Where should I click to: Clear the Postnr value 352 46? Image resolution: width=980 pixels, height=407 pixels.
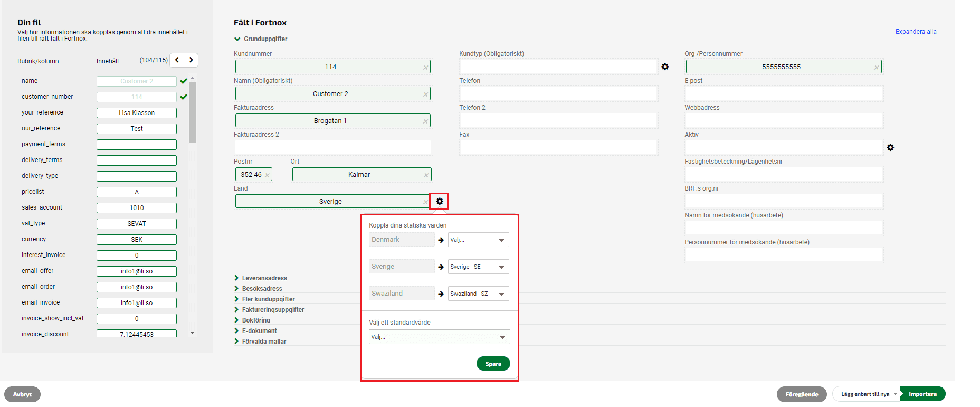click(x=267, y=175)
